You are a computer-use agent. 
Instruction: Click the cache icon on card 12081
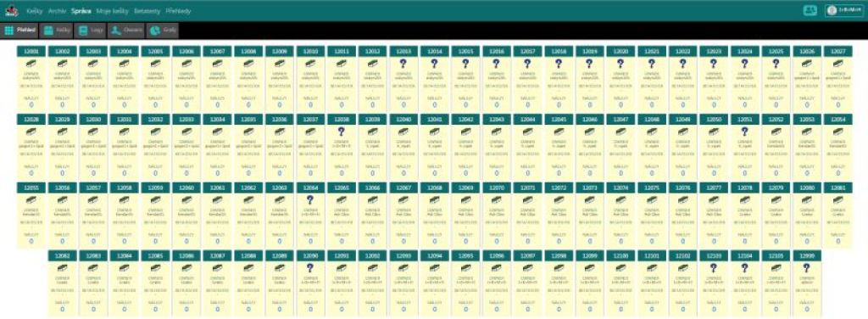838,200
